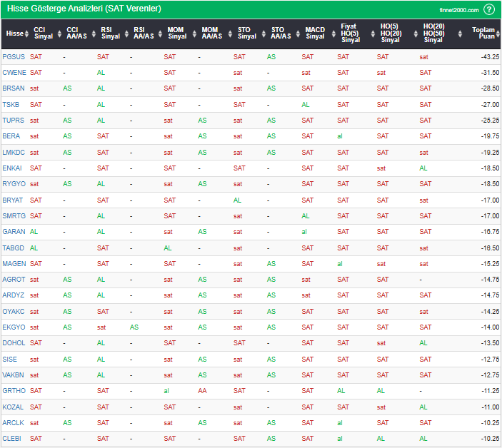The image size is (502, 448).
Task: Open GRTHO stock link
Action: pos(14,391)
